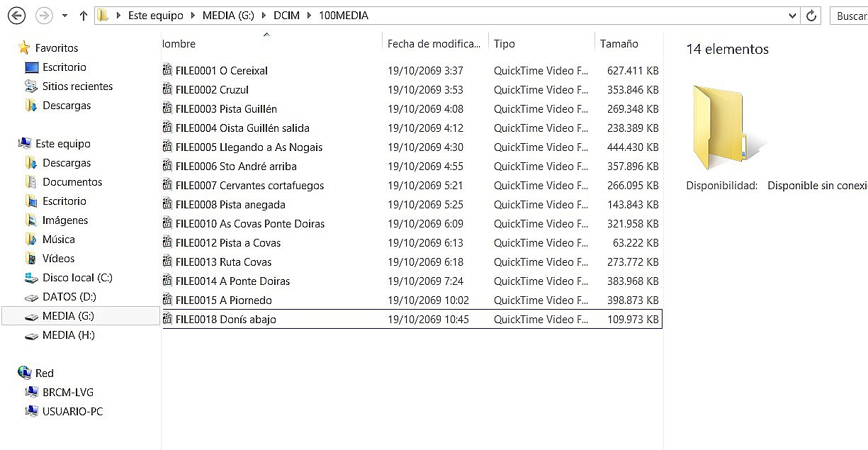Select 100MEDIA in the address path
868x450 pixels.
tap(344, 16)
